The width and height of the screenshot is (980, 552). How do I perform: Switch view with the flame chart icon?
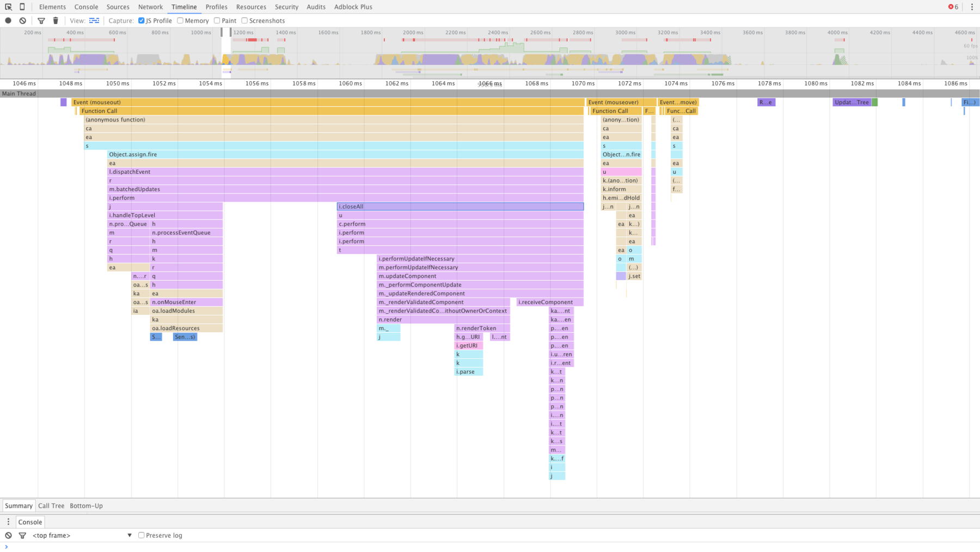[94, 21]
